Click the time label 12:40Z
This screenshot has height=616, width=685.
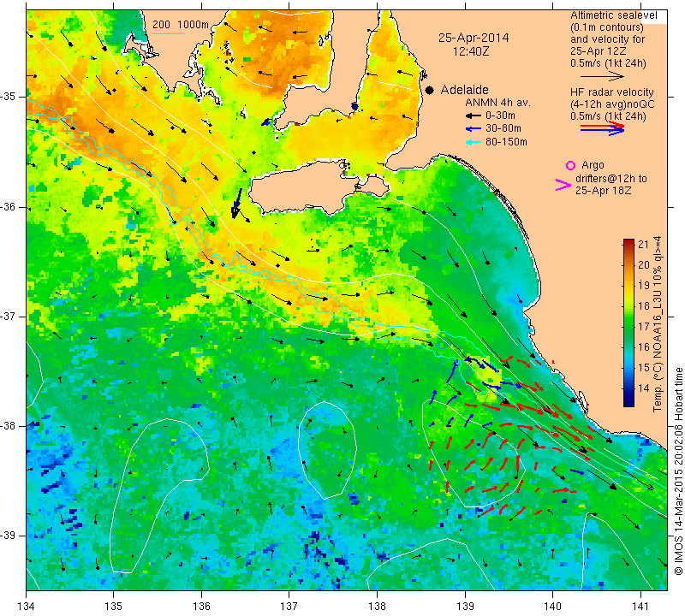click(470, 51)
